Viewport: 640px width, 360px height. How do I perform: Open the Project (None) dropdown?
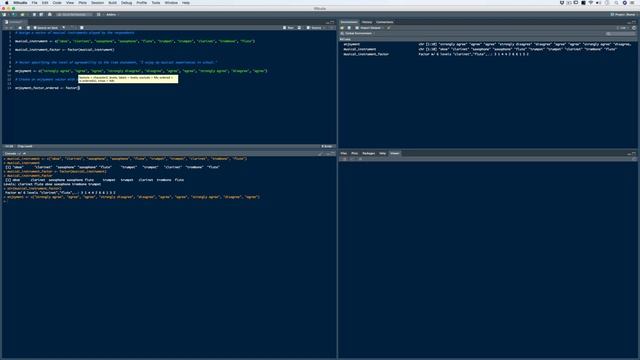[623, 14]
